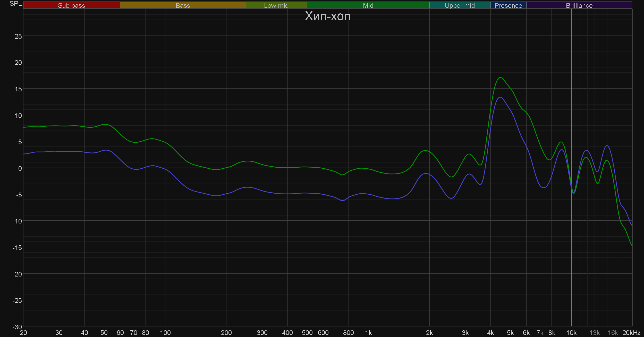The width and height of the screenshot is (644, 337).
Task: Select the Low mid band header
Action: point(276,5)
